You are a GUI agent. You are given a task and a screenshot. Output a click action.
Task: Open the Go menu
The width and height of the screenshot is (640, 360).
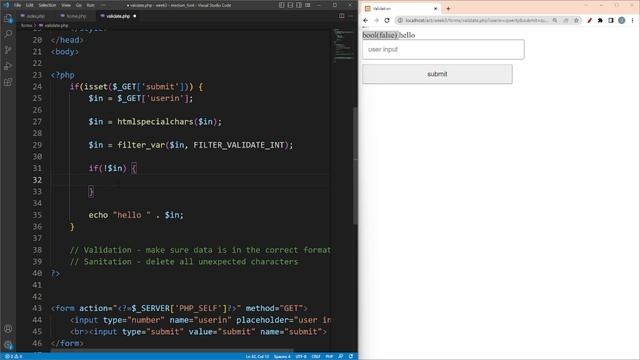coord(79,5)
